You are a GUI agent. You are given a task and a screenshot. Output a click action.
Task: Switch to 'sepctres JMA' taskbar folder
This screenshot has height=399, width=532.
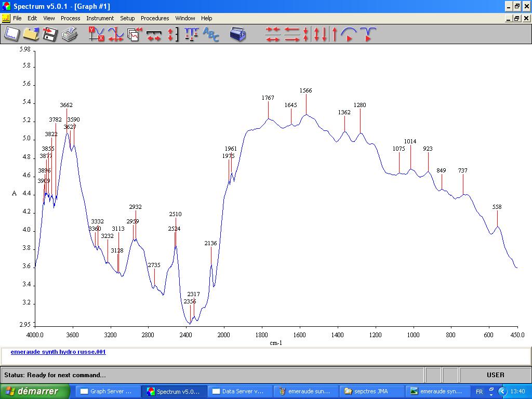(370, 391)
